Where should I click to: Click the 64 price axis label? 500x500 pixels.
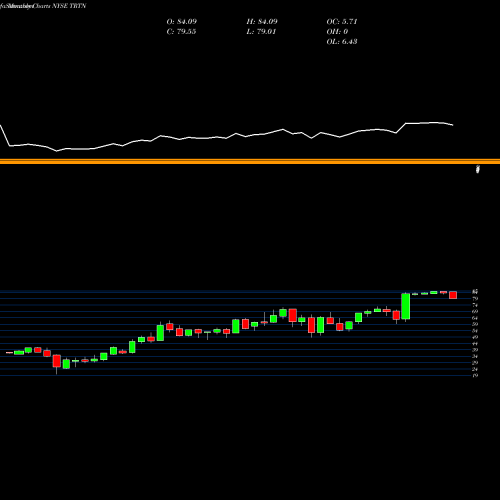click(475, 318)
